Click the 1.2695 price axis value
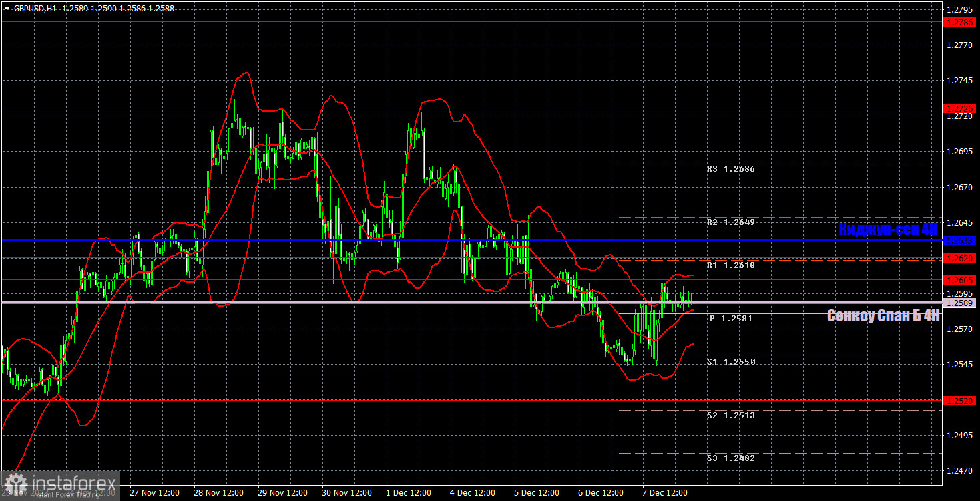Image resolution: width=980 pixels, height=501 pixels. [x=959, y=152]
